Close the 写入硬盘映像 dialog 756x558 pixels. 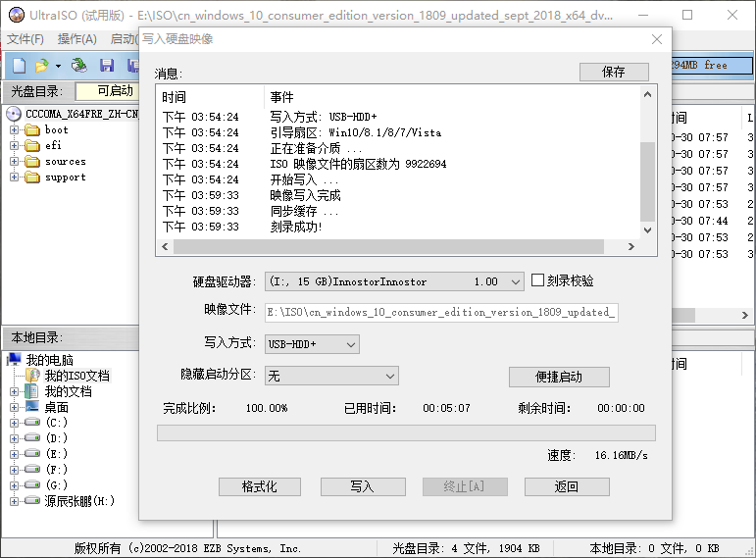657,39
